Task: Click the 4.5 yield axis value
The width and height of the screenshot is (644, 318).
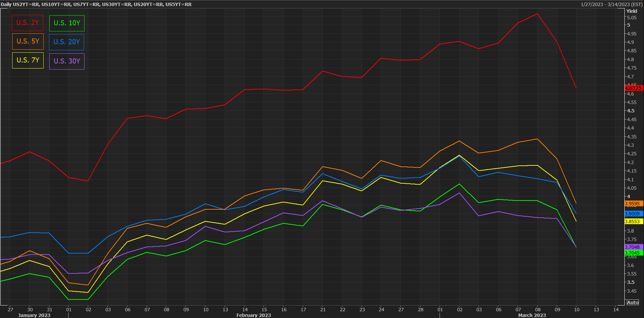Action: [631, 111]
